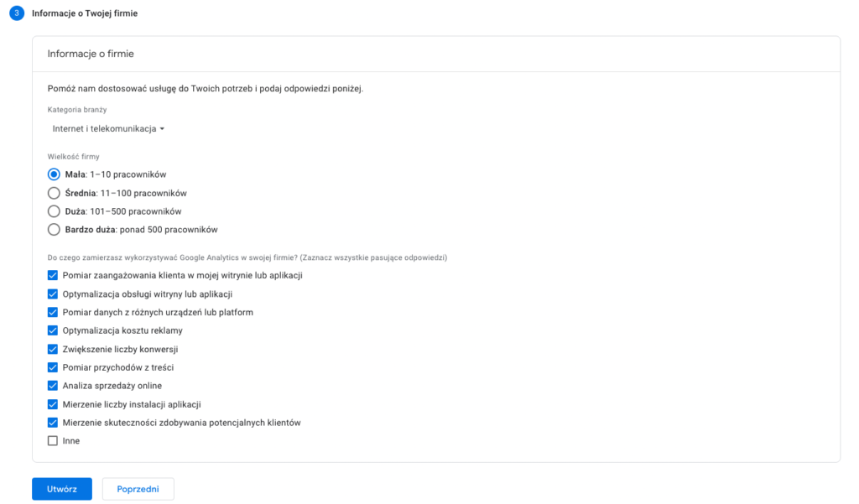Check the Inne checkbox

point(53,441)
